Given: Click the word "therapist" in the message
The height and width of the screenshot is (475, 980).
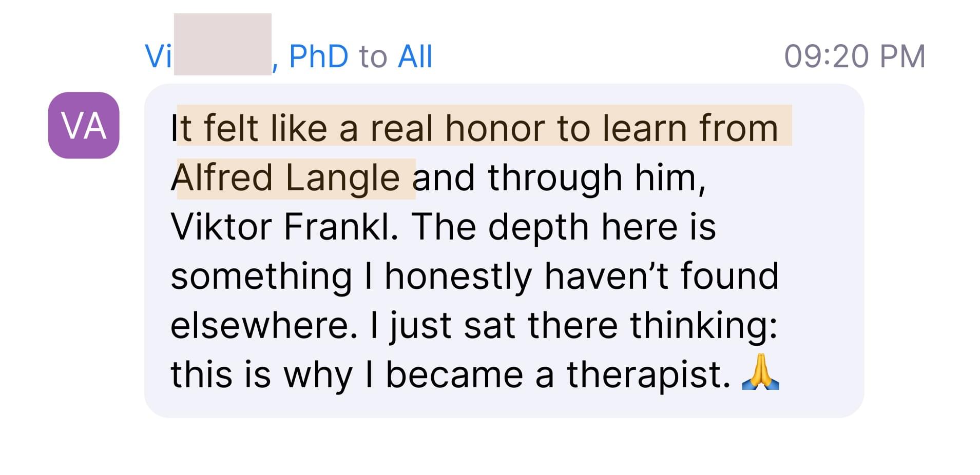Looking at the screenshot, I should click(648, 374).
